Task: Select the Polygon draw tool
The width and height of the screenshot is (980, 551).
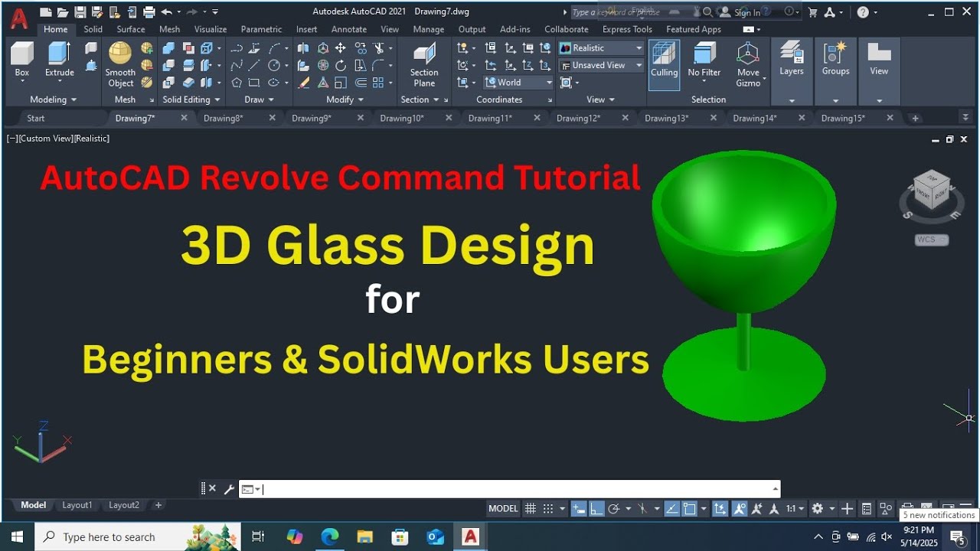Action: (237, 83)
